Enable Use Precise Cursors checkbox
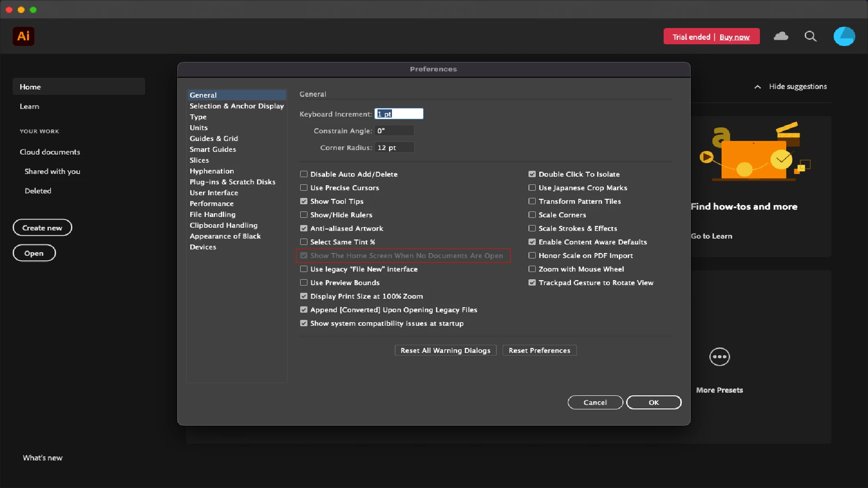868x488 pixels. coord(304,188)
